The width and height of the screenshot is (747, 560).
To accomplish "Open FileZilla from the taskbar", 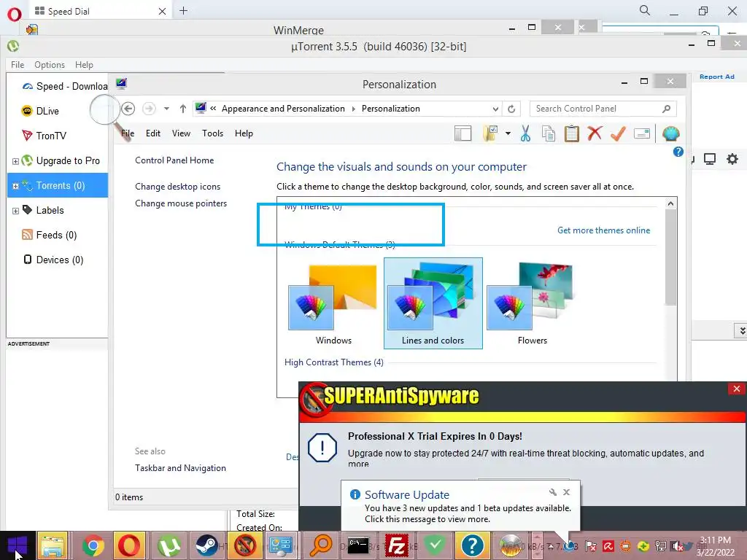I will (396, 545).
